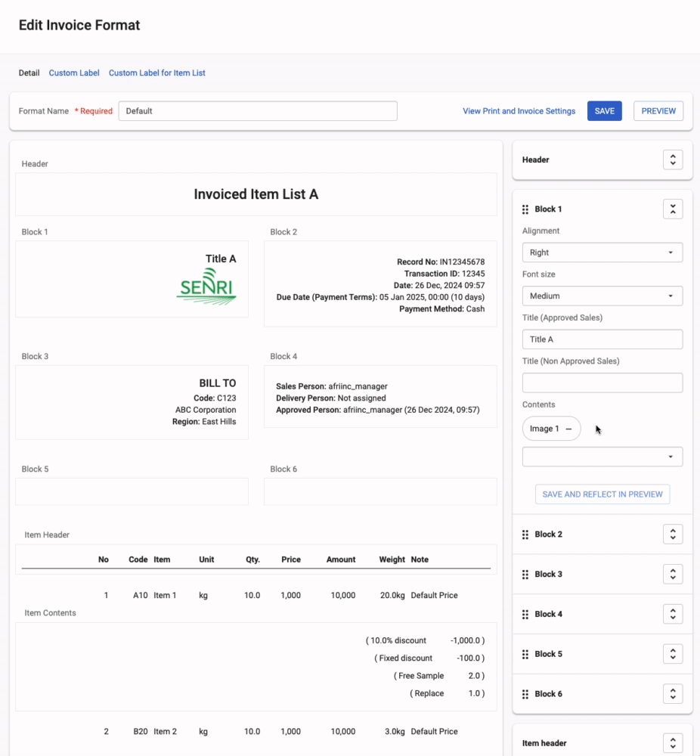Open the empty Contents dropdown

coord(602,457)
